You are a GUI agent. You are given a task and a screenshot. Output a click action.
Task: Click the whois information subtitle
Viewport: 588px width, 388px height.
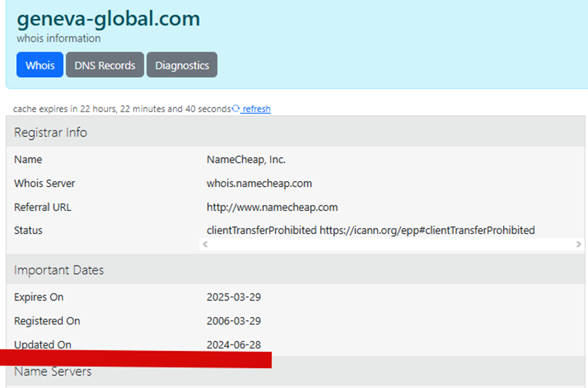coord(59,38)
